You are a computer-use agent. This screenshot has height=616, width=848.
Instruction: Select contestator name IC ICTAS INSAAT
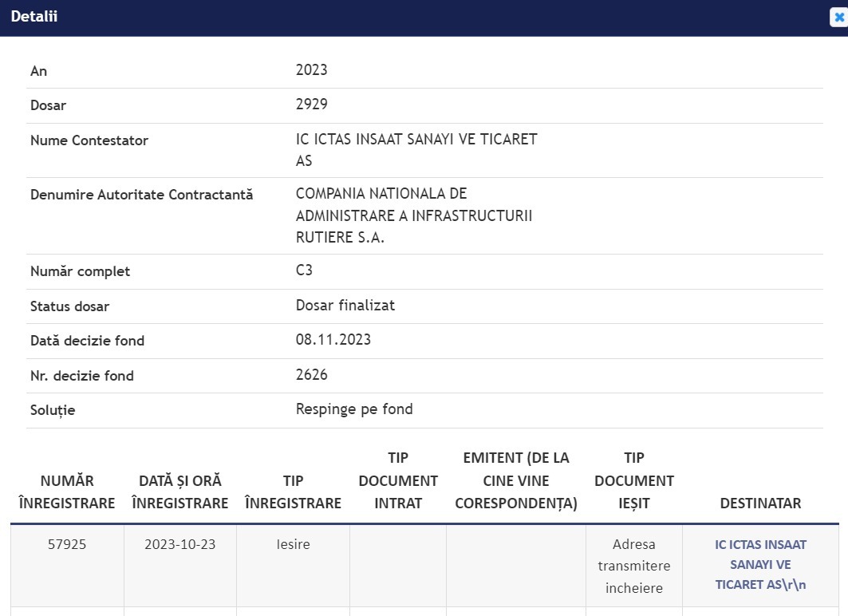tap(416, 150)
